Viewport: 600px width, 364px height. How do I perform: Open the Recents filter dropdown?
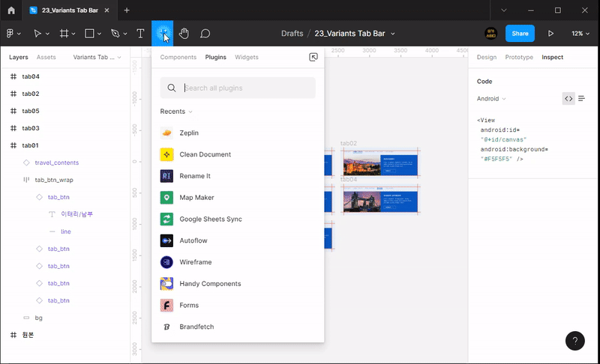point(176,112)
